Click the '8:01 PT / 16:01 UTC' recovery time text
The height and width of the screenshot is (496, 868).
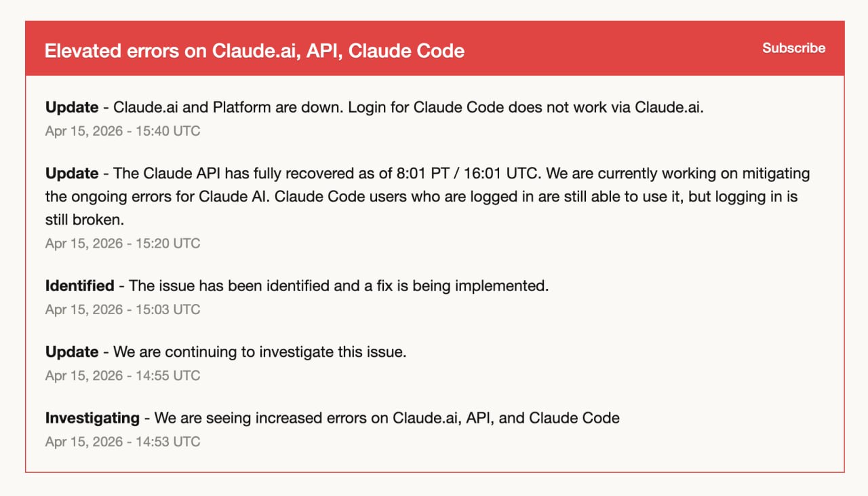pos(468,173)
